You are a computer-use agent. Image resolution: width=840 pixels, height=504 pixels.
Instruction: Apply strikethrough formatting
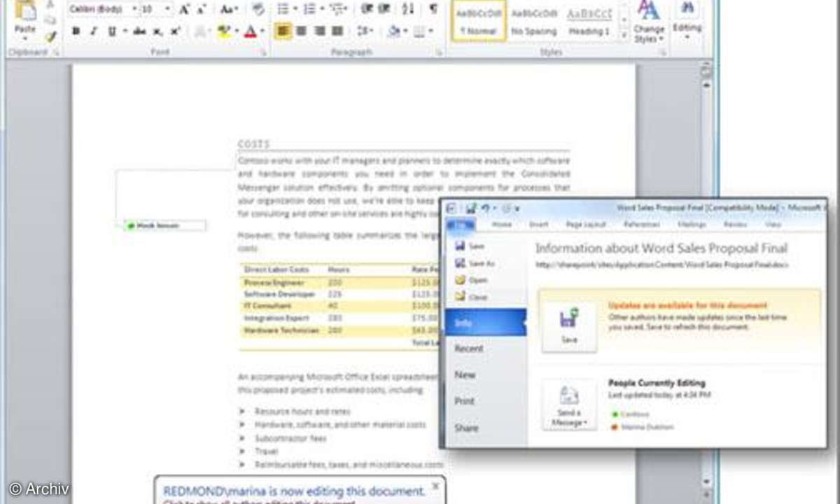(x=139, y=31)
